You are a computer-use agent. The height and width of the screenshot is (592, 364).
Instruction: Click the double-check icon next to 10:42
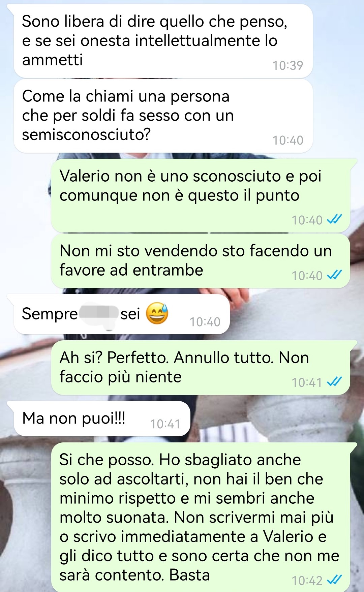[335, 580]
